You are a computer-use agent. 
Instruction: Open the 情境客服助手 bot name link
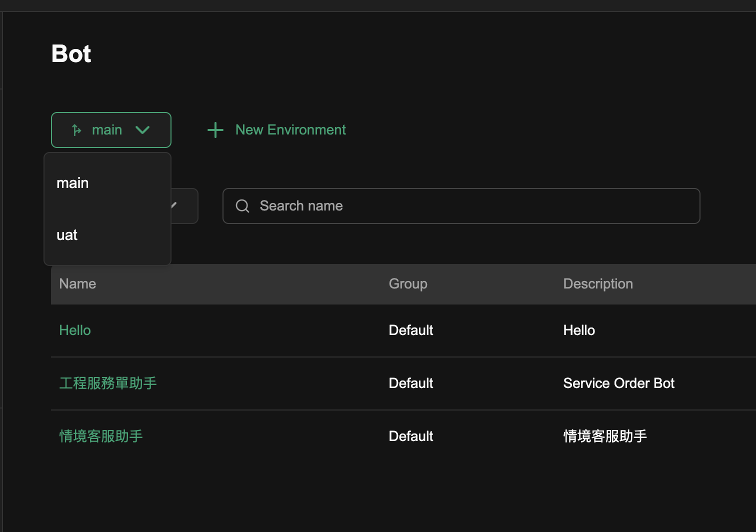[x=101, y=436]
